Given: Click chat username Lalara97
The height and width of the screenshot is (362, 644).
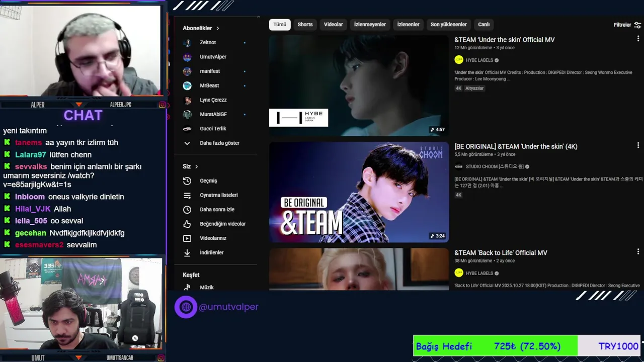Looking at the screenshot, I should [31, 155].
